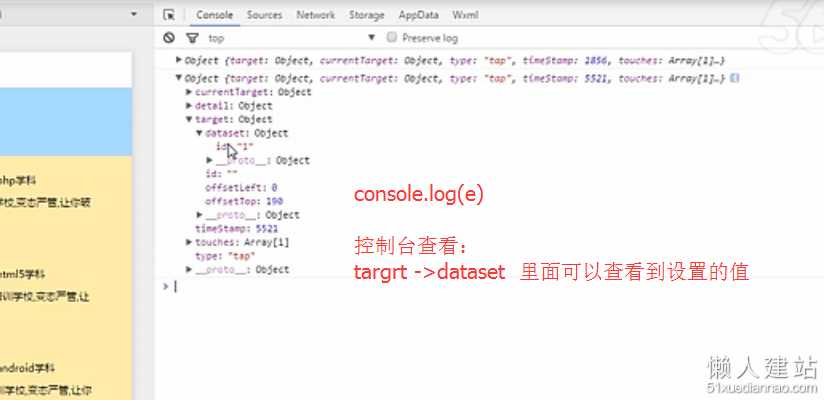The image size is (824, 400).
Task: Click the offsetLeft: 0 property
Action: [x=241, y=188]
